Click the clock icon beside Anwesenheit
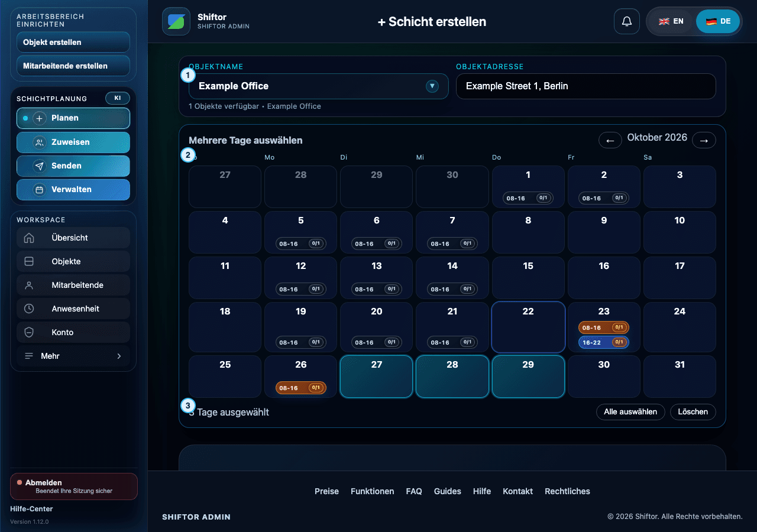 click(29, 309)
